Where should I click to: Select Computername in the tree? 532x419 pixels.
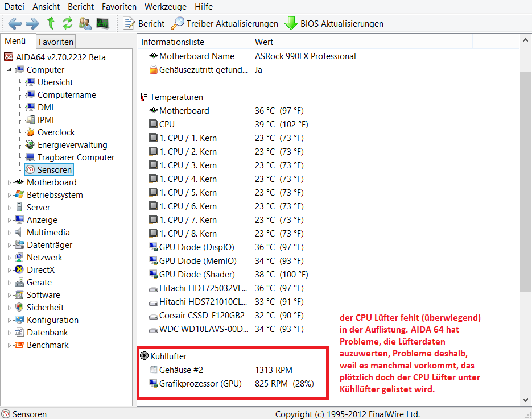pos(67,95)
